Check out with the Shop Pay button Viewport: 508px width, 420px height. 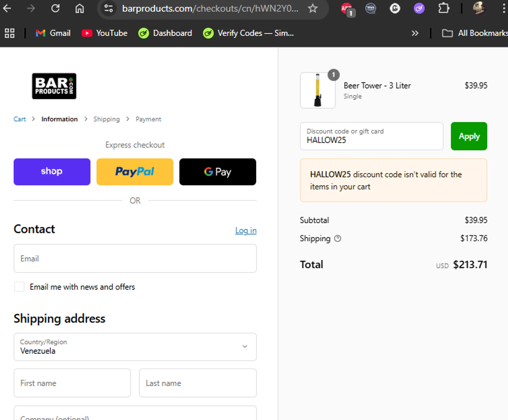(52, 172)
